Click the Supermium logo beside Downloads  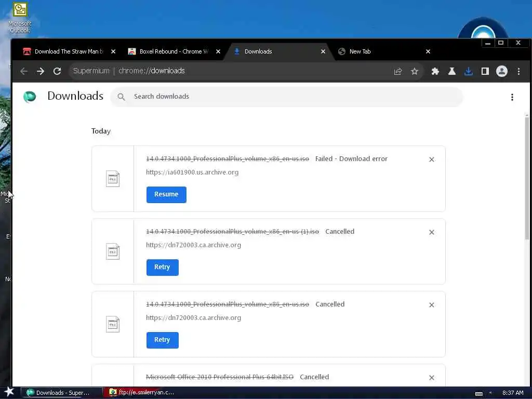(30, 96)
